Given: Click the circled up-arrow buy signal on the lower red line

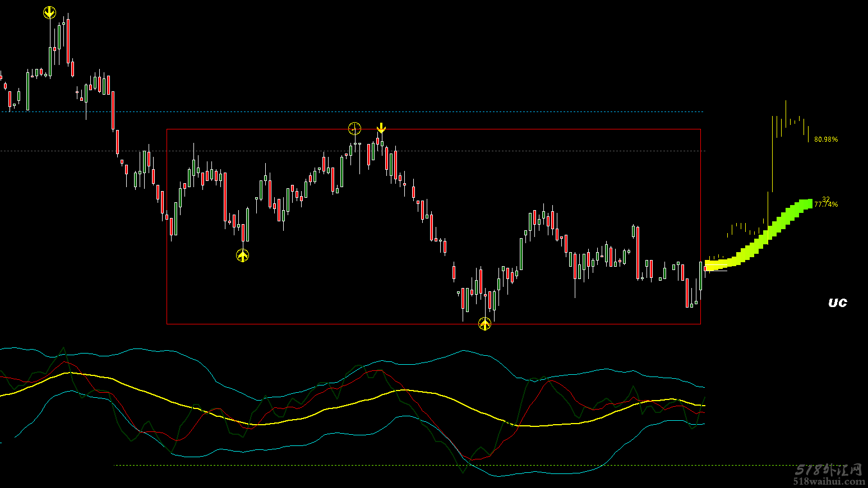Looking at the screenshot, I should click(484, 324).
